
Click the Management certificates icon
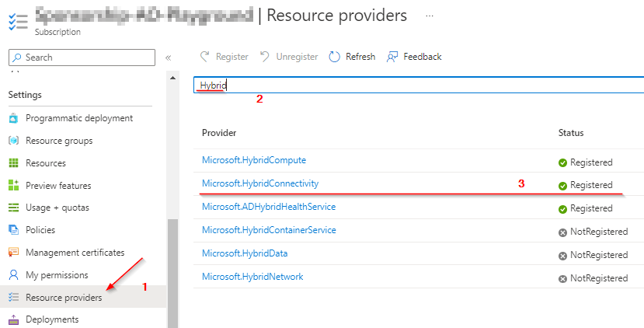pos(13,253)
